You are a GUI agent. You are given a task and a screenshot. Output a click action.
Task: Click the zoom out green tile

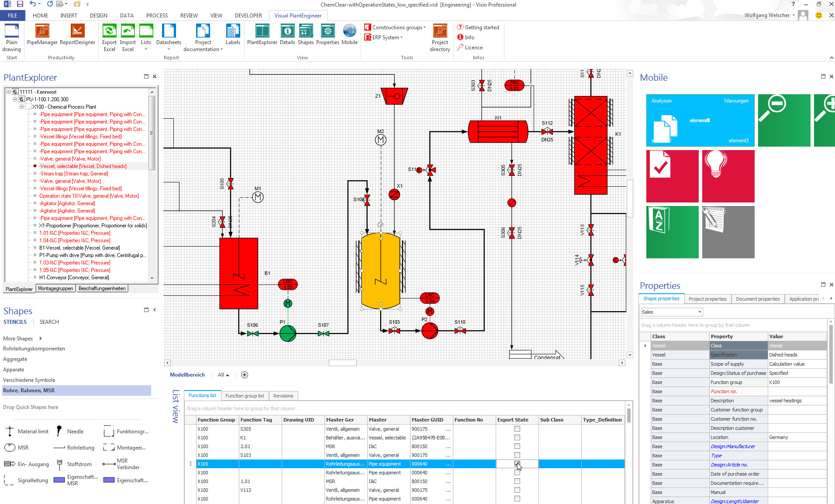tap(784, 120)
